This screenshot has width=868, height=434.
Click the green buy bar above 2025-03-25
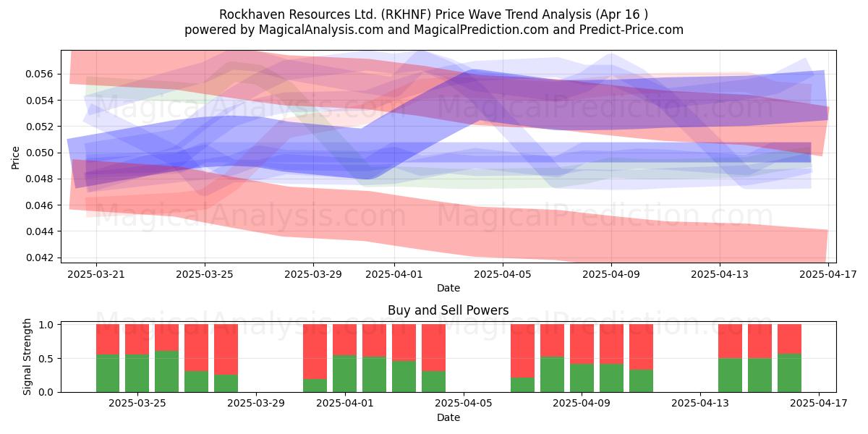pos(137,373)
